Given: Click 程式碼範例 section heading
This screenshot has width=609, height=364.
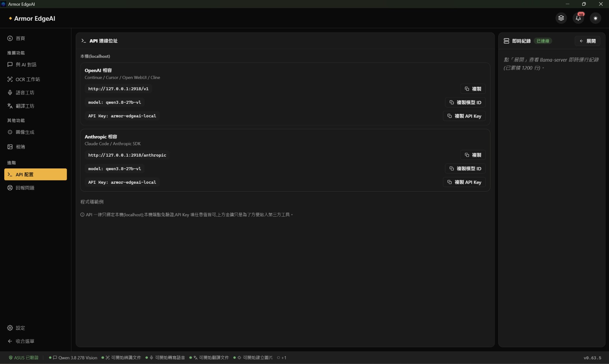Looking at the screenshot, I should [x=92, y=202].
